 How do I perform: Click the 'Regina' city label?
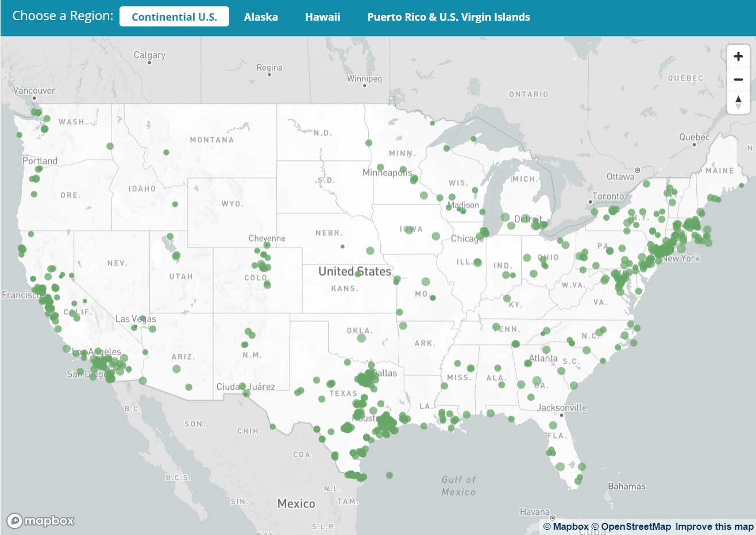coord(269,68)
